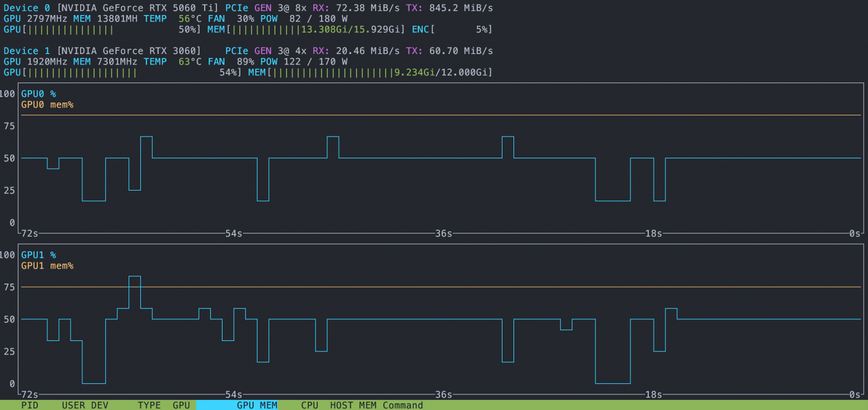Click the ENC 5% encoder meter
The image size is (868, 410).
(x=452, y=30)
